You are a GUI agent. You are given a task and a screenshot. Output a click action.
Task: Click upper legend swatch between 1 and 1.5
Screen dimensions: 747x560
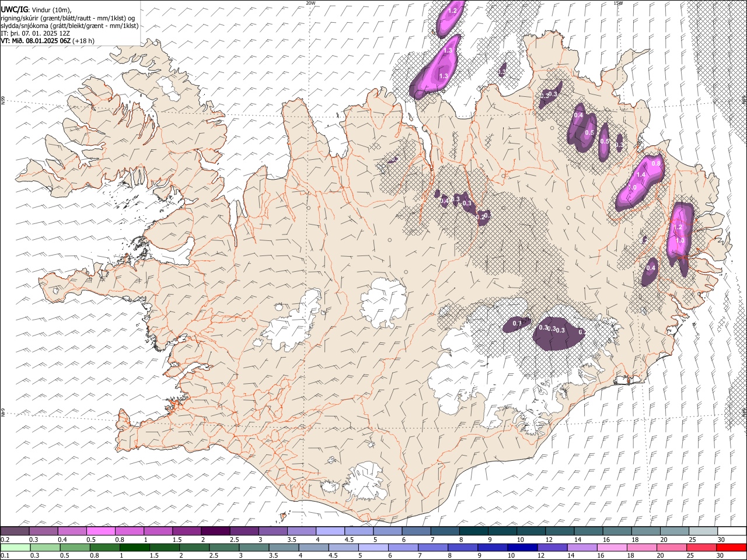point(158,531)
